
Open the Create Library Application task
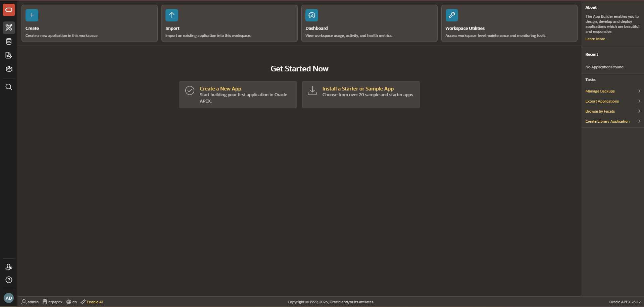coord(607,121)
